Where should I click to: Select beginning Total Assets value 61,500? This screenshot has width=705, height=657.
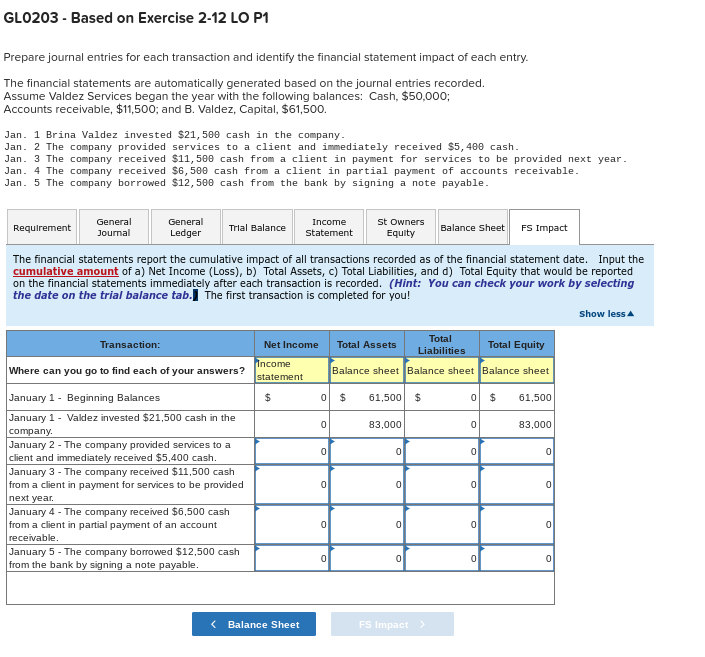point(367,397)
